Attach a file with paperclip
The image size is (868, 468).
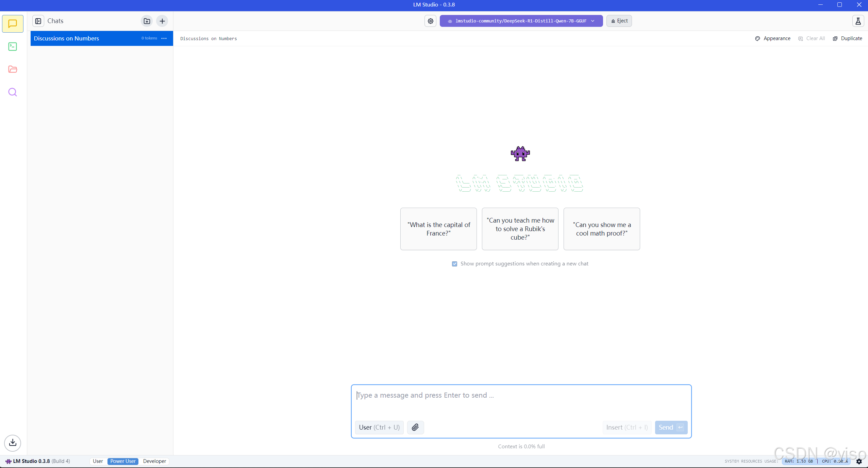tap(415, 427)
